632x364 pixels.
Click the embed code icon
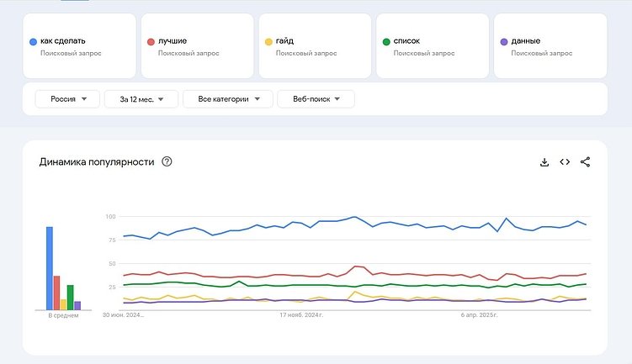point(565,162)
